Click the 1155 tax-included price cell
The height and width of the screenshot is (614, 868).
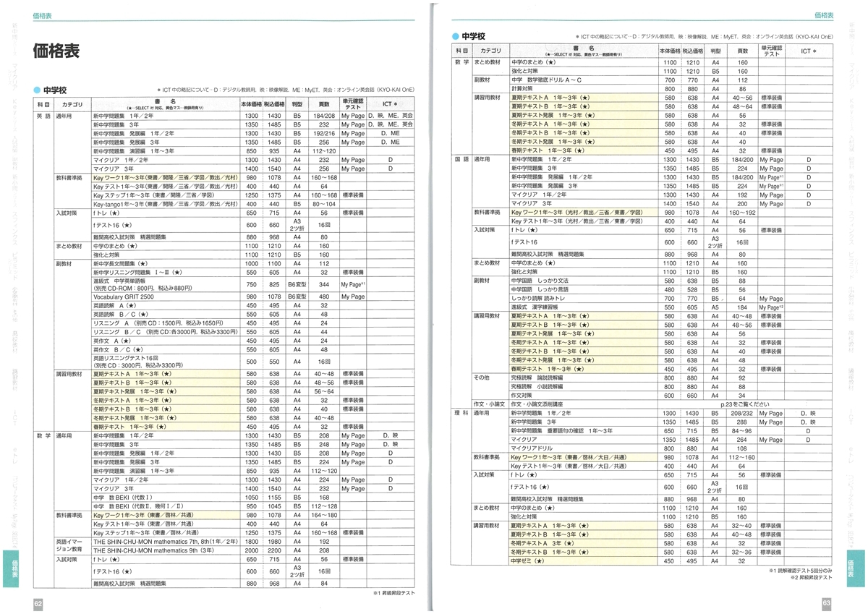(x=274, y=498)
